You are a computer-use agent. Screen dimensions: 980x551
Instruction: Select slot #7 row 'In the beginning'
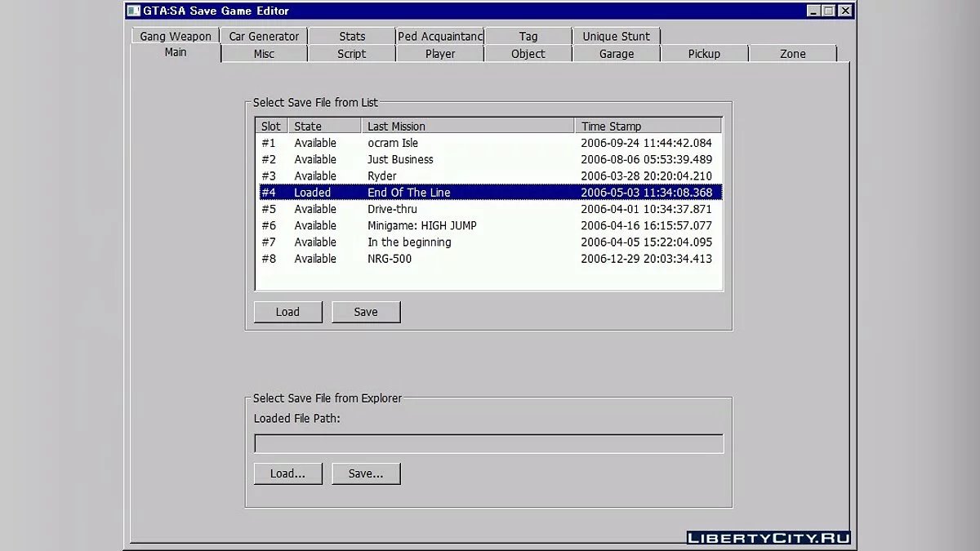(489, 242)
